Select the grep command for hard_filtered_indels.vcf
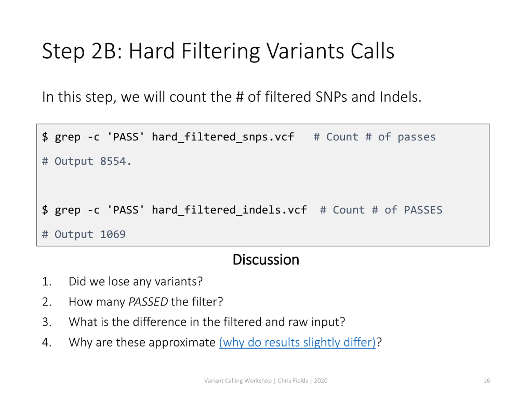Viewport: 532px width, 399px height. click(174, 210)
